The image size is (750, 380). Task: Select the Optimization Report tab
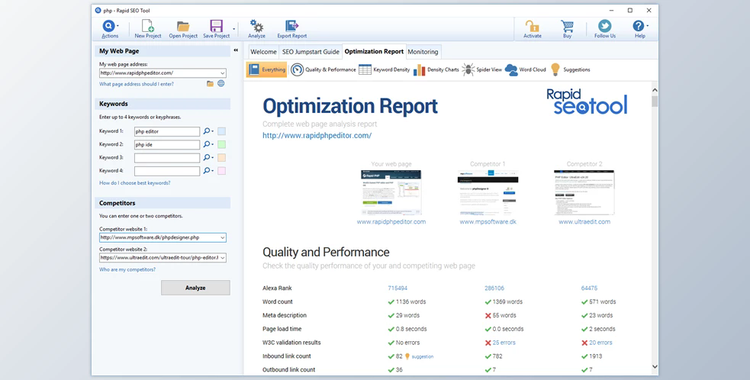pyautogui.click(x=374, y=51)
